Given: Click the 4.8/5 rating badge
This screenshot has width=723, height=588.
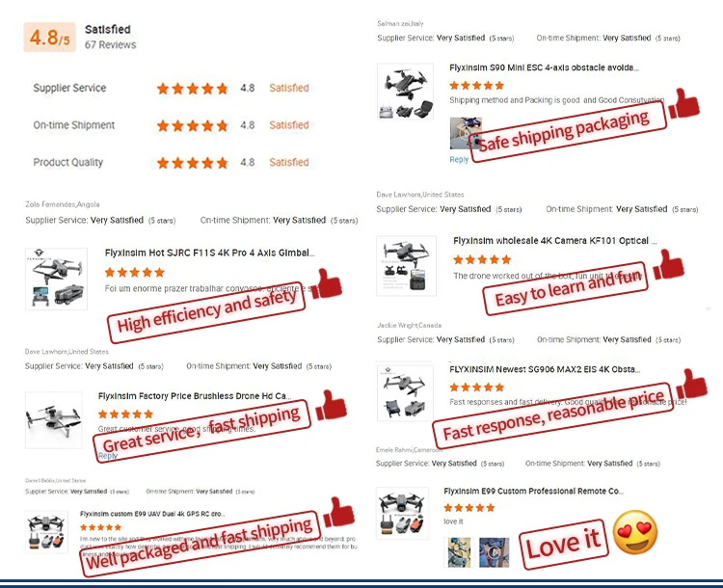Looking at the screenshot, I should pos(50,37).
